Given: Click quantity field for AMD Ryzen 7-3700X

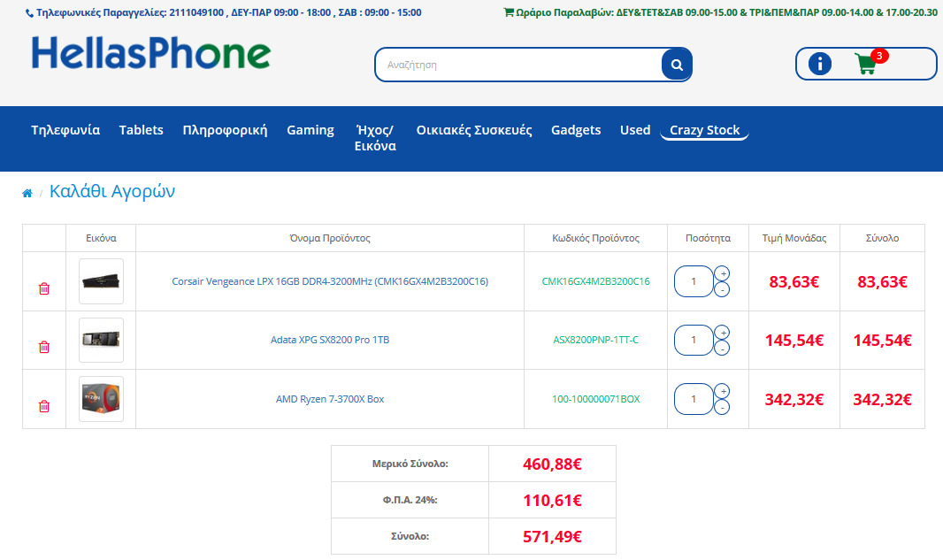Looking at the screenshot, I should click(694, 399).
